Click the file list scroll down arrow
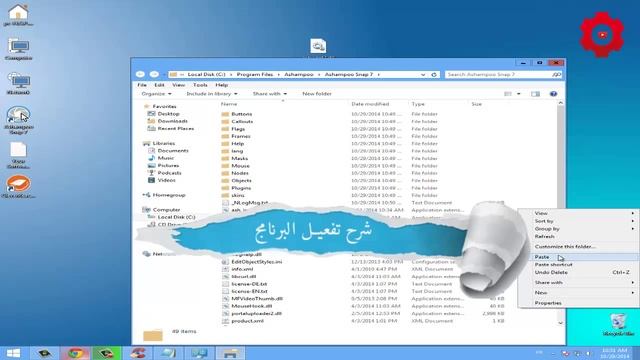640x360 pixels. pos(560,322)
